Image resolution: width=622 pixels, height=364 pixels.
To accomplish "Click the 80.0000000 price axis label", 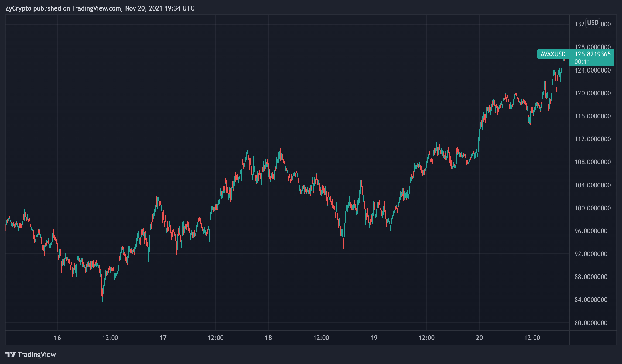I will (591, 323).
